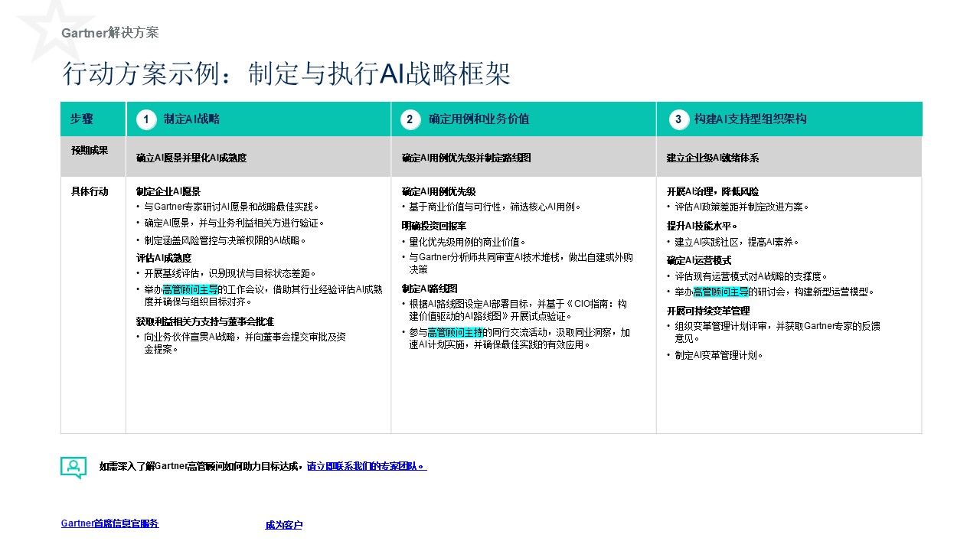Select the '确定用例和业务价值' column header
The height and width of the screenshot is (551, 980).
[x=479, y=119]
